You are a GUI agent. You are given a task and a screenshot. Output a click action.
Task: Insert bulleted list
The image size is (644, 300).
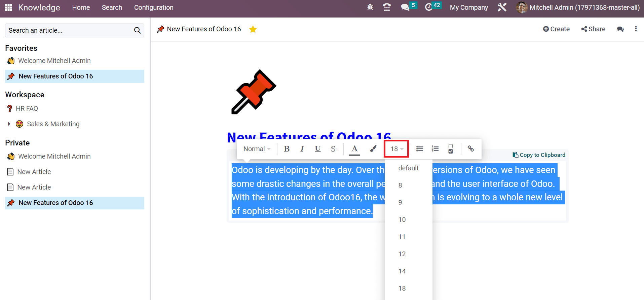pos(419,149)
